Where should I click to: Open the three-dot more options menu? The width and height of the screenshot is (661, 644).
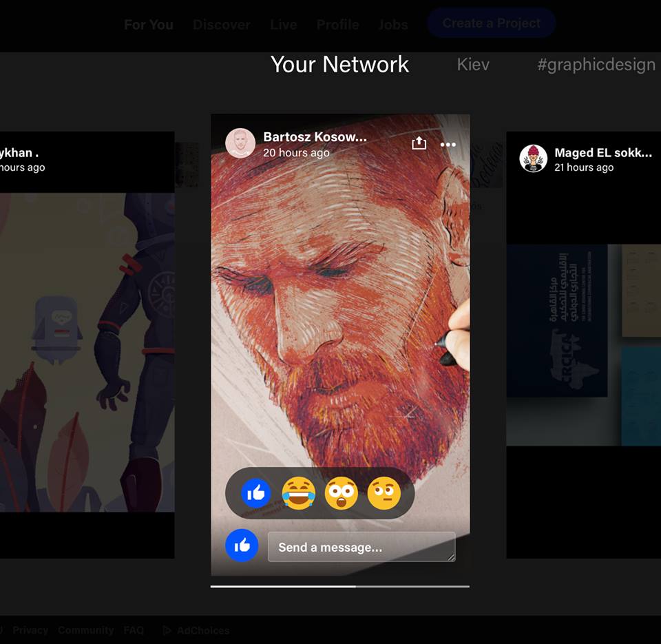pyautogui.click(x=448, y=144)
